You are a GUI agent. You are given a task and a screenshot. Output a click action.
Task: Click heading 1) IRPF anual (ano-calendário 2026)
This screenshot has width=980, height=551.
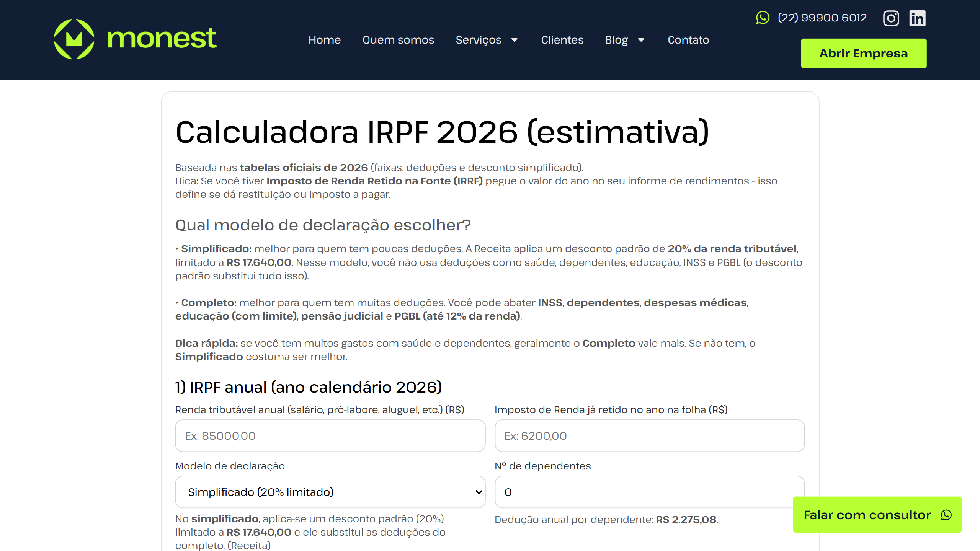coord(309,387)
